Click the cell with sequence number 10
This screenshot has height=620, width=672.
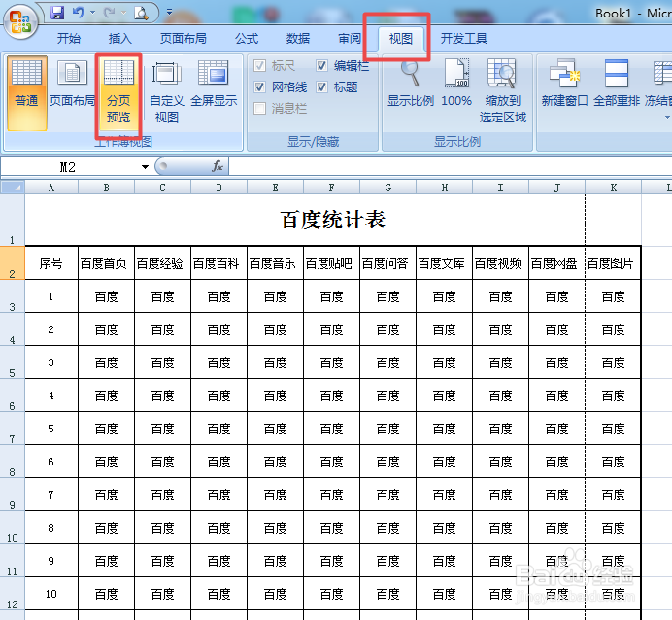point(51,594)
